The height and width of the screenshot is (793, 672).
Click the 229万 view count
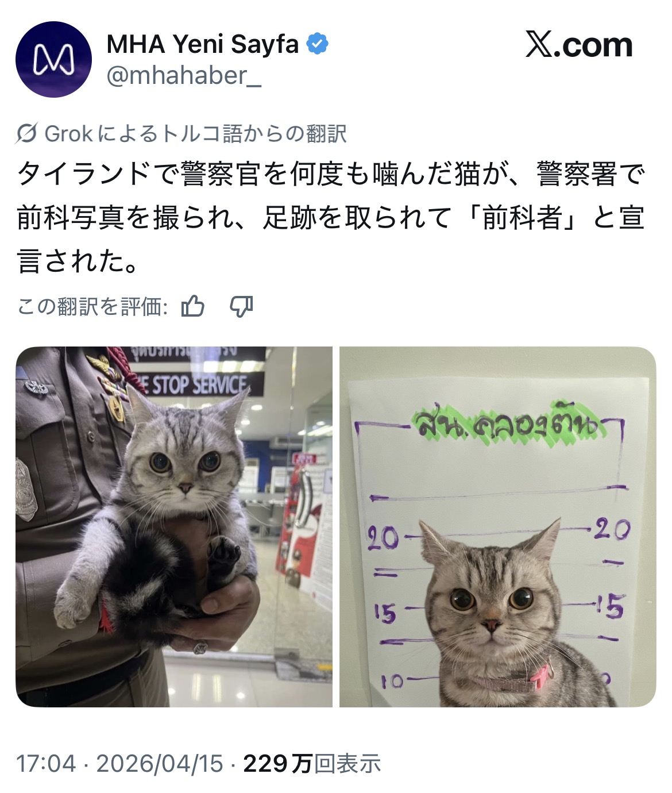(x=277, y=764)
